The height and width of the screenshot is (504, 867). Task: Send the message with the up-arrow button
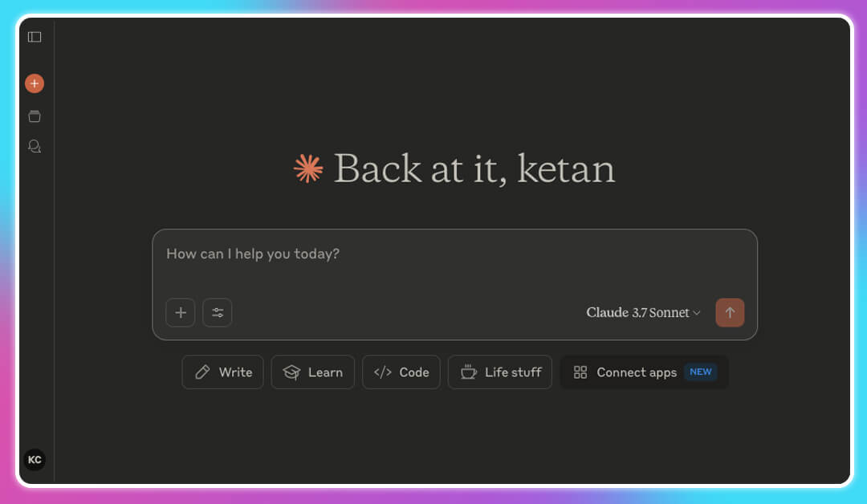pyautogui.click(x=730, y=313)
